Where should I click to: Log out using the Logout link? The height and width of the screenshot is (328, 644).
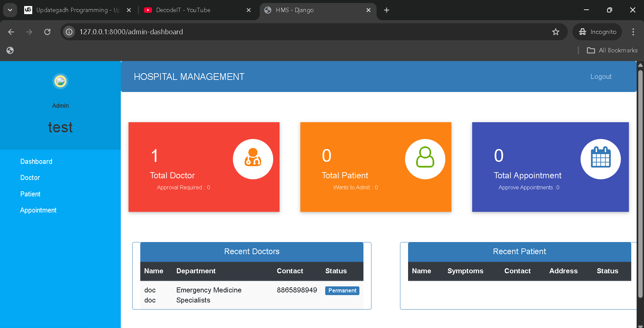(601, 77)
